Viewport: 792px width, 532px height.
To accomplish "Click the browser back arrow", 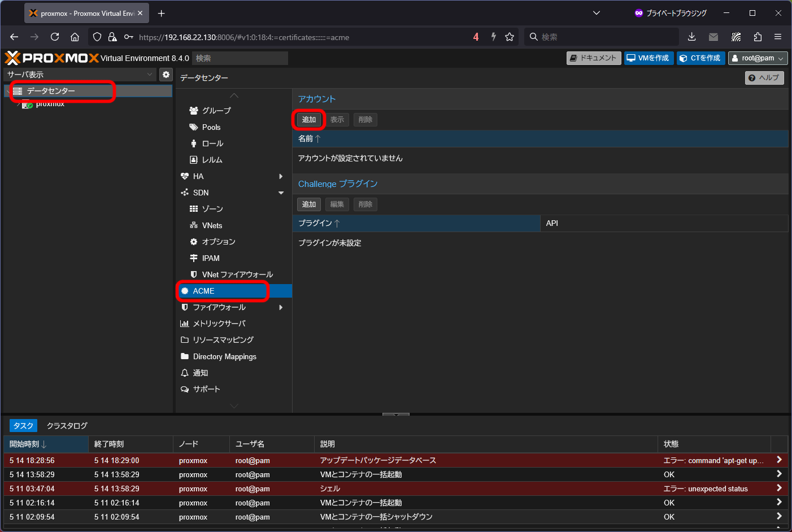I will click(14, 37).
